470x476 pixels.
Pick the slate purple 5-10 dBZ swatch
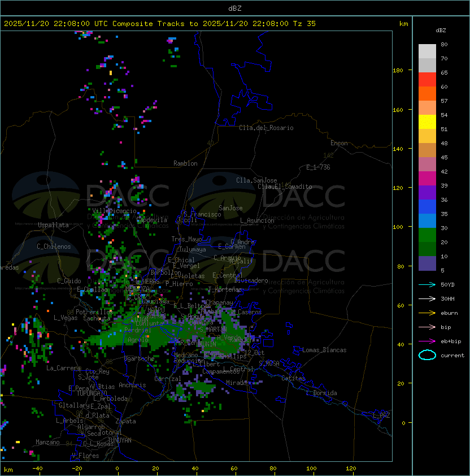(427, 263)
